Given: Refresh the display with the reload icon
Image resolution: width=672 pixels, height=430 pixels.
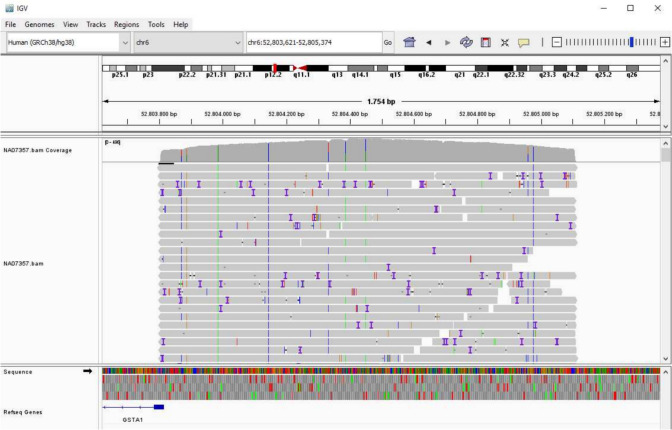Looking at the screenshot, I should coord(466,42).
